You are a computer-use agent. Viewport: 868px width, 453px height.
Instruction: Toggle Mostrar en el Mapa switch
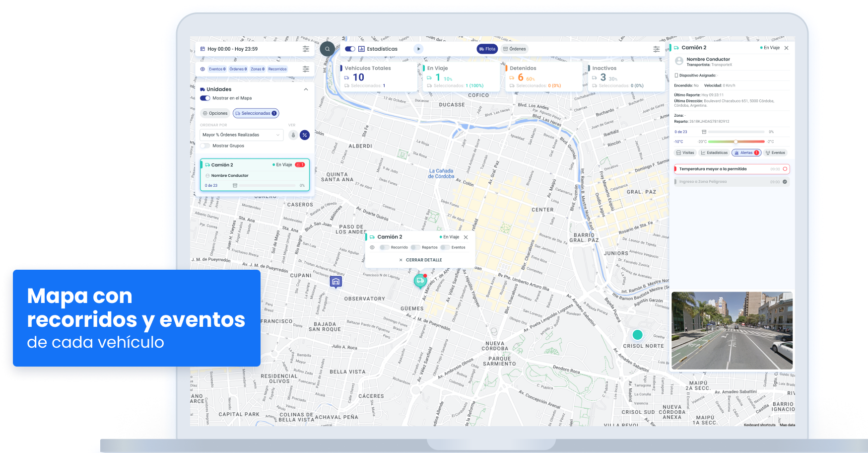coord(205,98)
